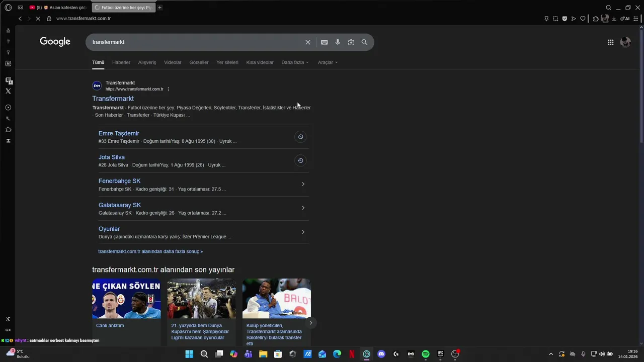Viewport: 644px width, 362px height.
Task: Click the Google search input field
Action: pyautogui.click(x=196, y=42)
